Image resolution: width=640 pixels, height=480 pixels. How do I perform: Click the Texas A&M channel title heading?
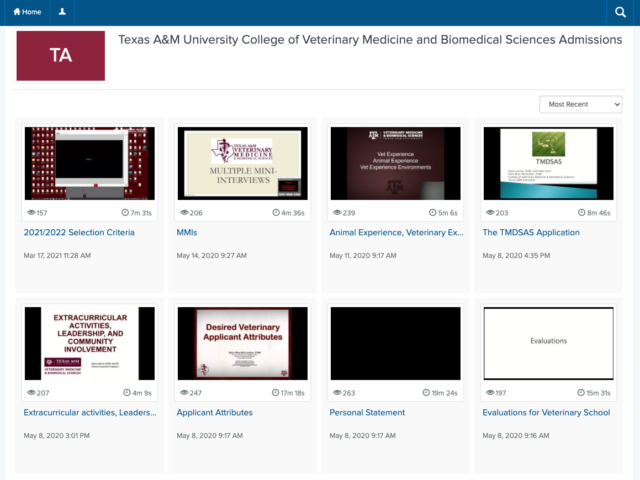(x=370, y=40)
